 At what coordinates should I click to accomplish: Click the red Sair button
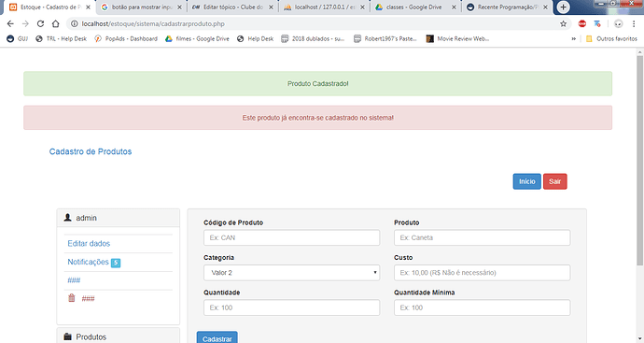[555, 181]
